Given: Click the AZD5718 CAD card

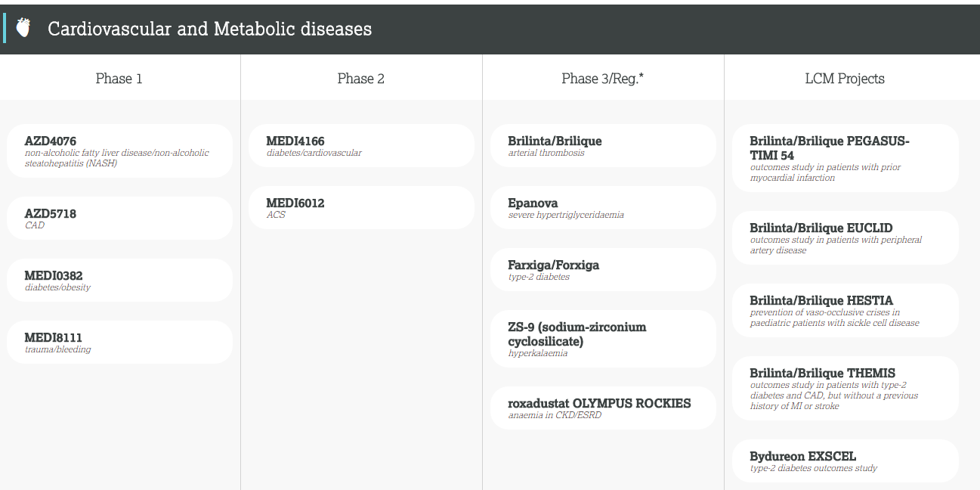Looking at the screenshot, I should click(119, 219).
